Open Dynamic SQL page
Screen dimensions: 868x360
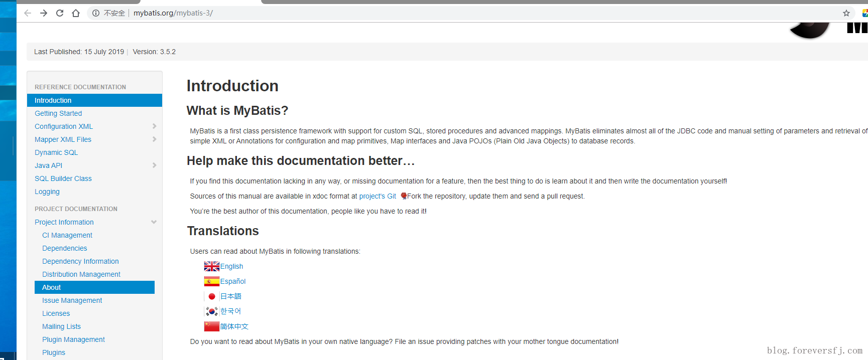point(56,152)
